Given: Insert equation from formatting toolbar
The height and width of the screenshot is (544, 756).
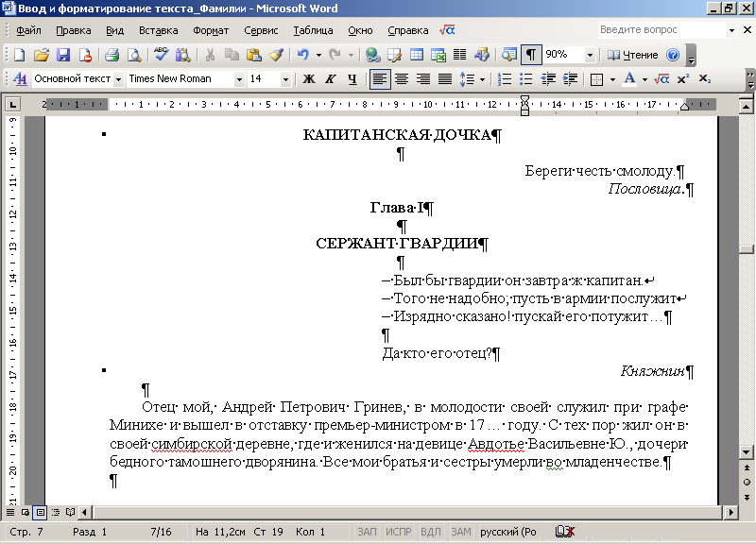Looking at the screenshot, I should [x=661, y=79].
